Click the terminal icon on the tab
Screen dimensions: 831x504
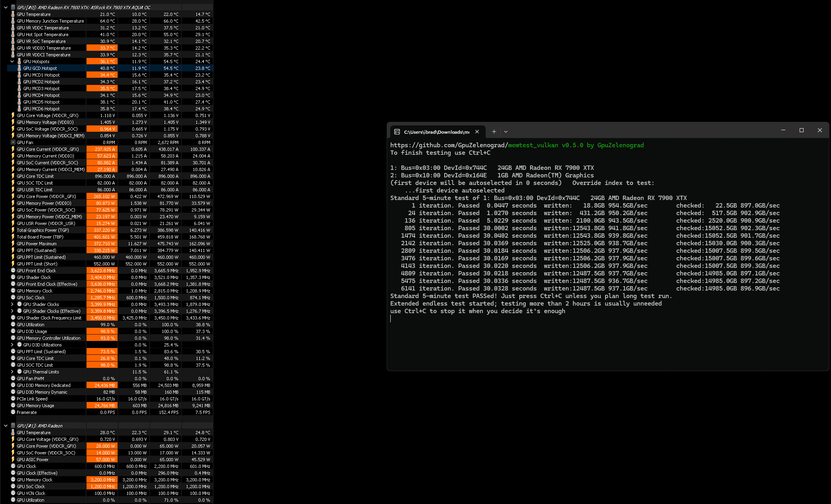pos(397,132)
